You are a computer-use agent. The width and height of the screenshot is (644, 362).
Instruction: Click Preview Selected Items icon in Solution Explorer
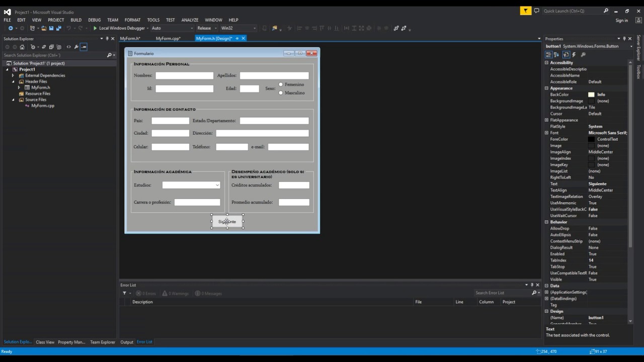[84, 47]
